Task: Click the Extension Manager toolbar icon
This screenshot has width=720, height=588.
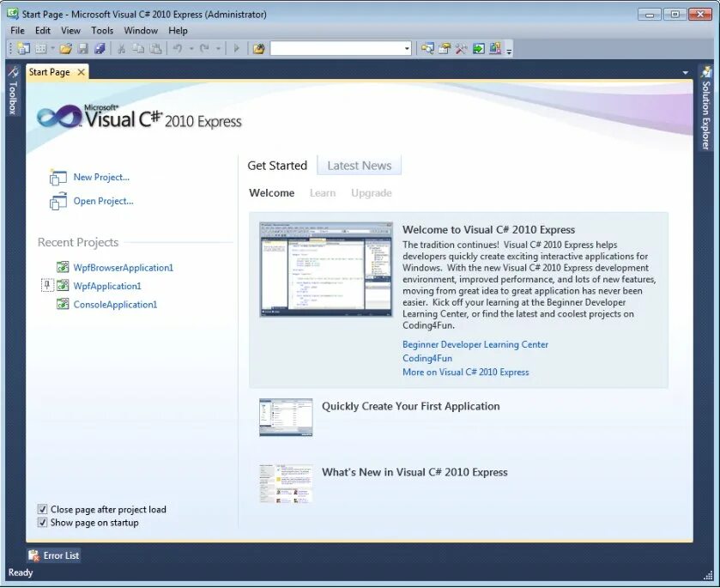Action: pos(495,48)
